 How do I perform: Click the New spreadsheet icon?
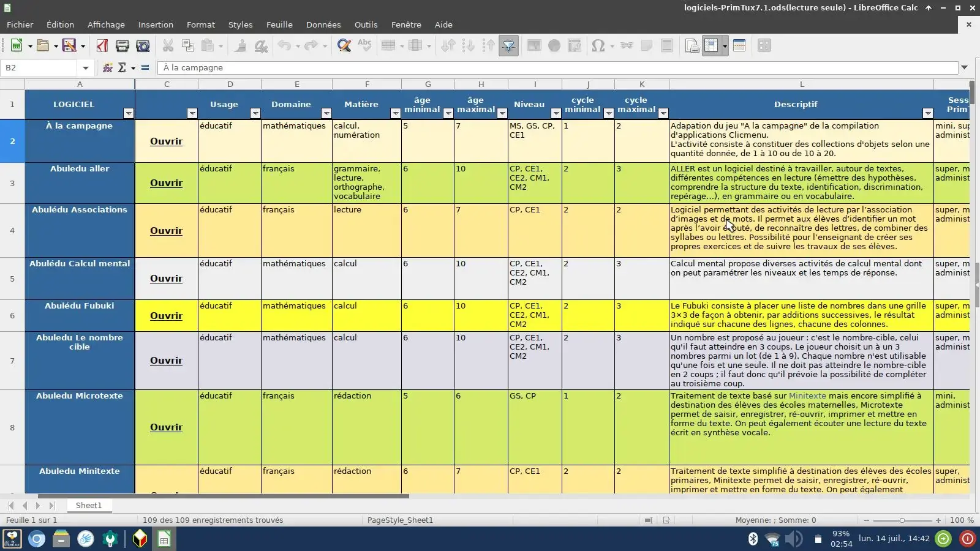(17, 46)
